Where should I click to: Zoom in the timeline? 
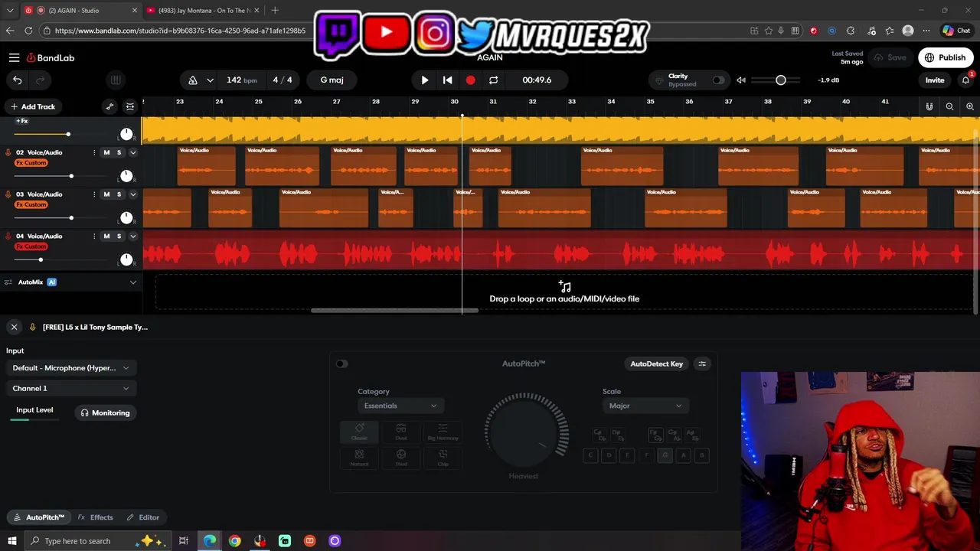click(970, 106)
